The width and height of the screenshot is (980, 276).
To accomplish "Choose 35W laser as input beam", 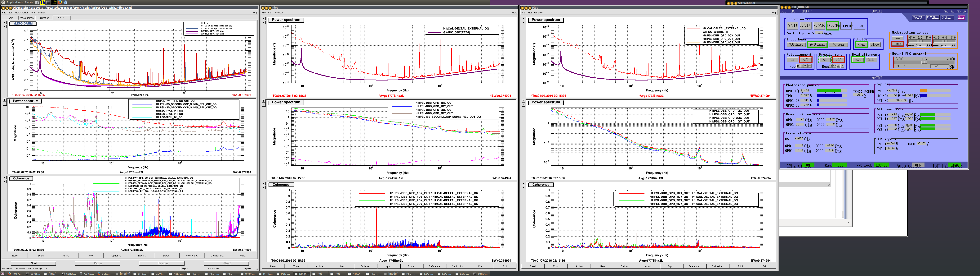I will (x=796, y=45).
